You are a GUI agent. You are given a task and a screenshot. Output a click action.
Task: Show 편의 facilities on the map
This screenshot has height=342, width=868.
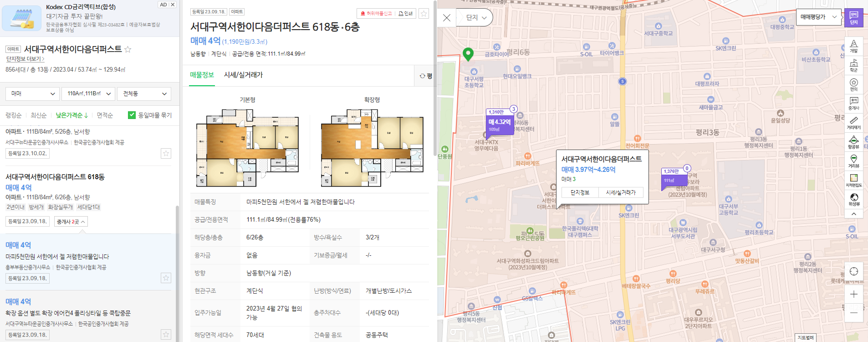pos(853,84)
